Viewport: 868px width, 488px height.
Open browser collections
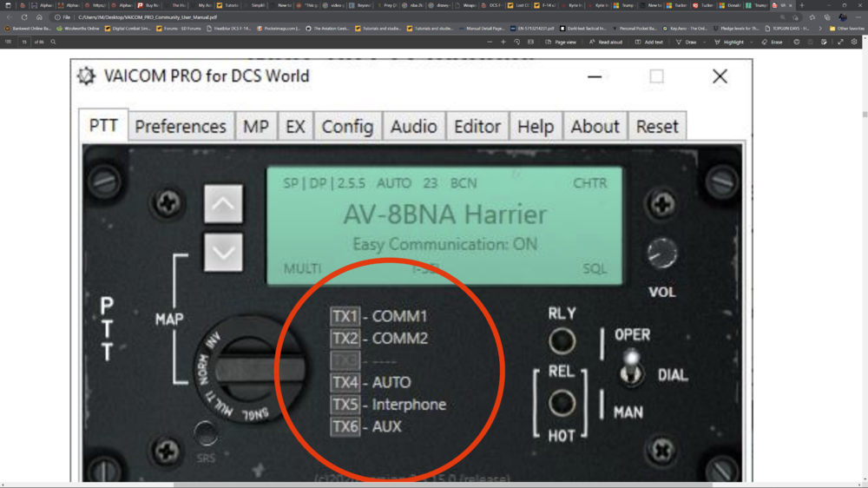pos(827,17)
